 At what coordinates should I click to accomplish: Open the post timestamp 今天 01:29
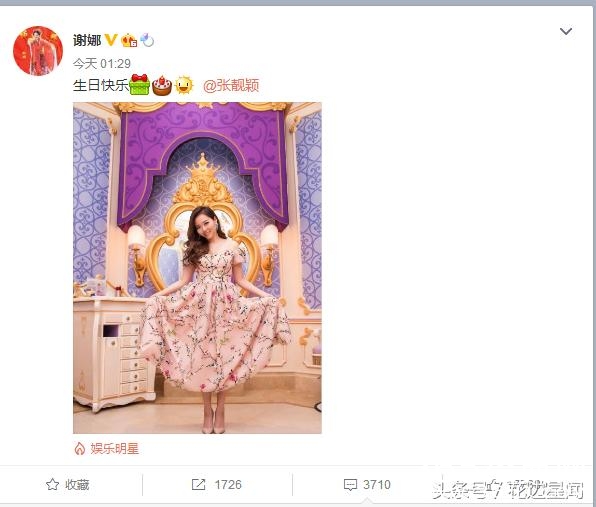tap(102, 63)
